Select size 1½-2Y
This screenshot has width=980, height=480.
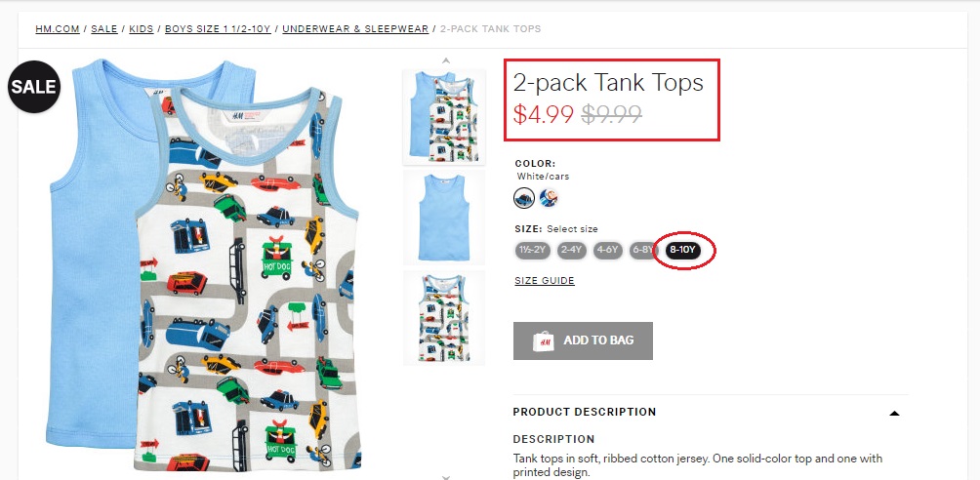532,250
